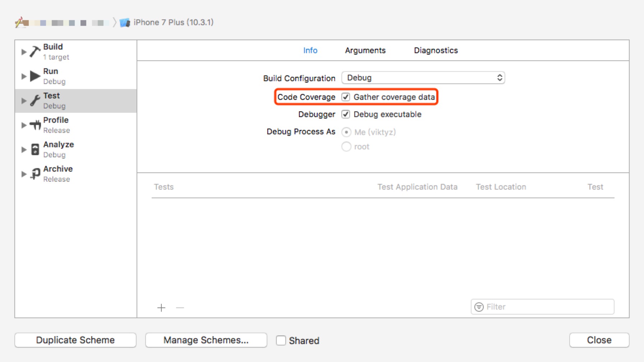Screen dimensions: 644x362
Task: Switch to the Arguments tab
Action: coord(365,50)
